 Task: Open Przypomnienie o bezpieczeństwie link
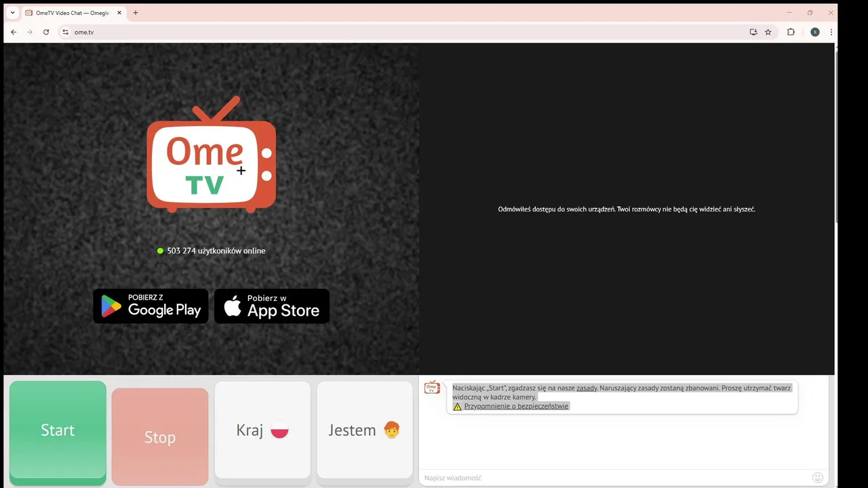point(516,406)
